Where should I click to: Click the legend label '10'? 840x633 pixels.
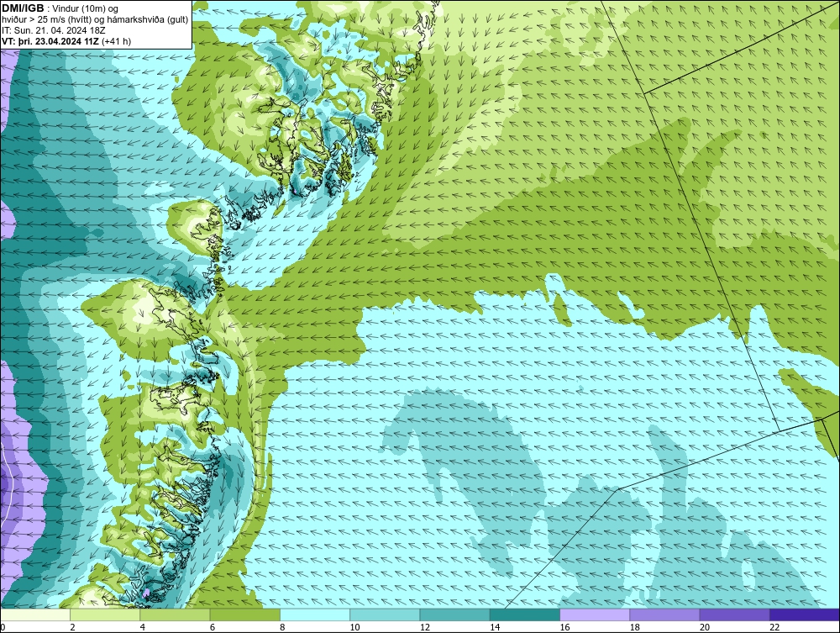tap(354, 628)
